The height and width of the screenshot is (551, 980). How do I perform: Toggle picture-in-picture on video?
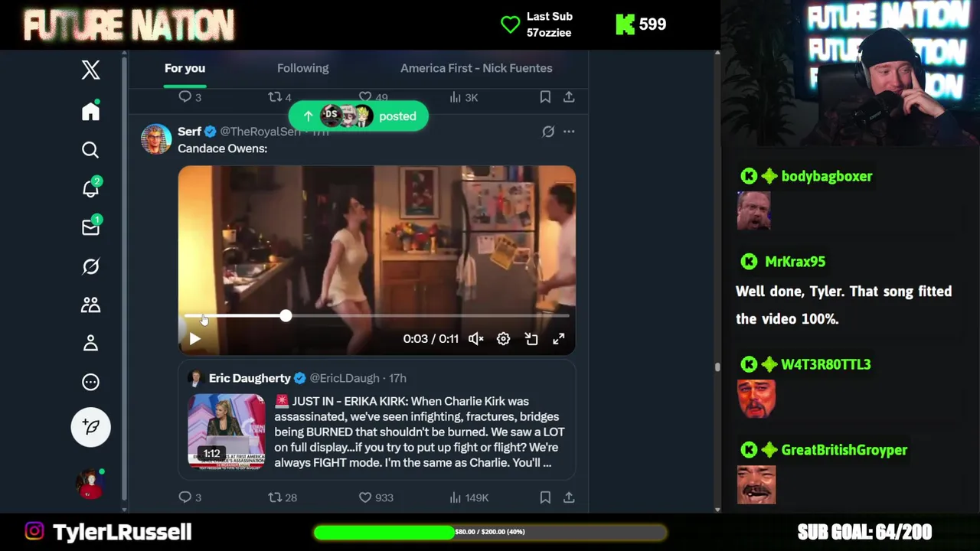coord(531,339)
